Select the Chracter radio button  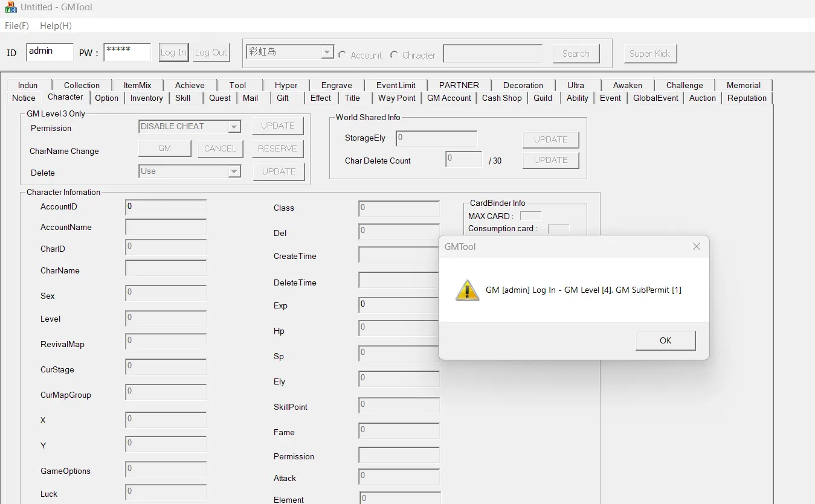click(x=395, y=55)
